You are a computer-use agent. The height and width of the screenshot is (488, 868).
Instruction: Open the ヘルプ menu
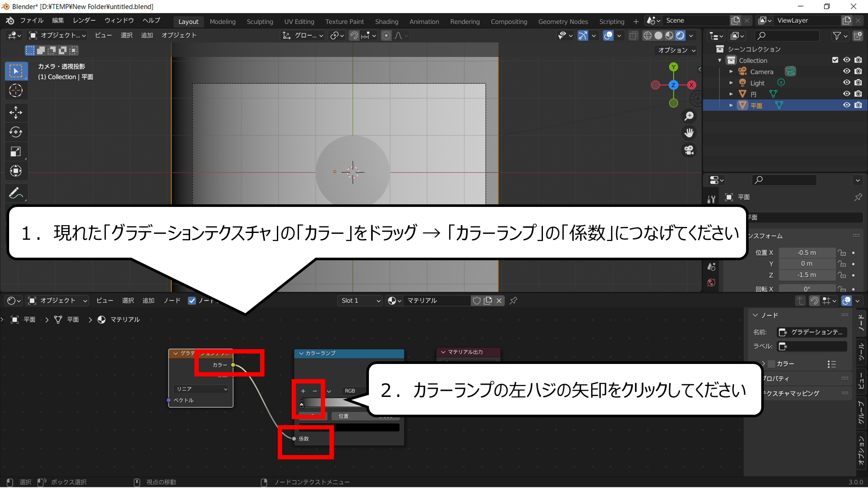(x=151, y=20)
